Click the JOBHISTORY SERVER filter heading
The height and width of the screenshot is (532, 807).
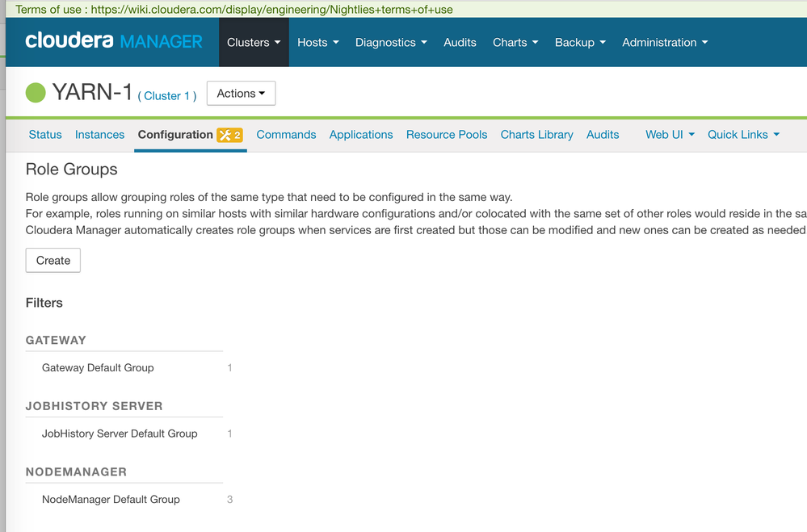95,406
